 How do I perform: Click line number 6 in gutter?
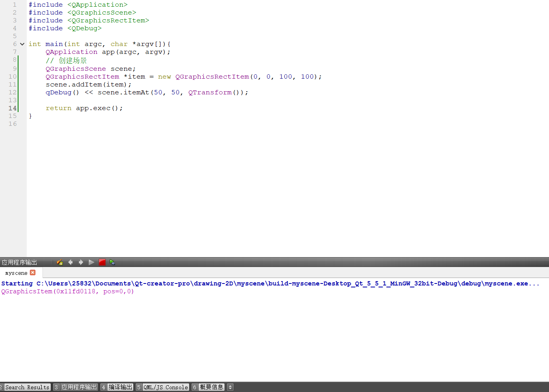click(x=15, y=44)
